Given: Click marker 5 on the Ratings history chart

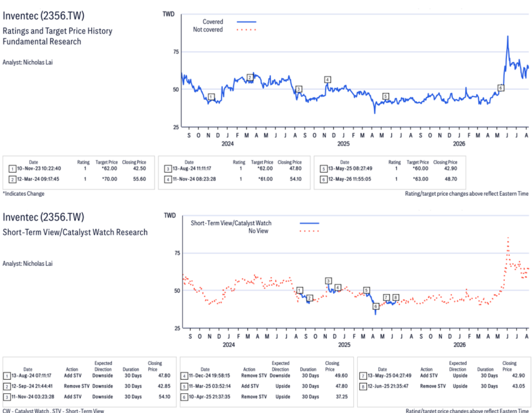Looking at the screenshot, I should pos(385,96).
